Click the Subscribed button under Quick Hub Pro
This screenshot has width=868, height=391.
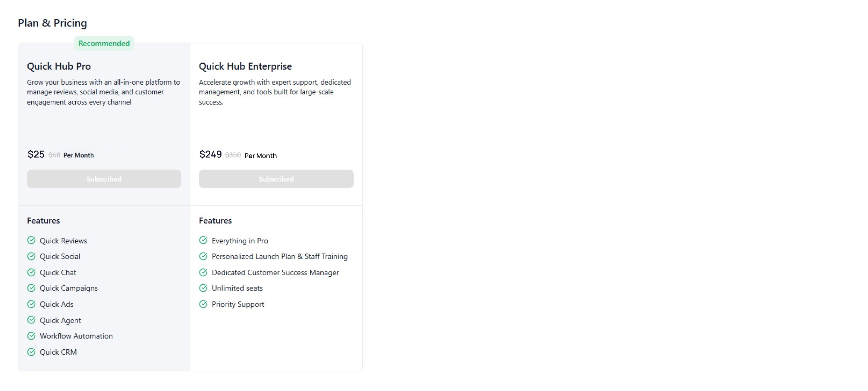[x=104, y=179]
